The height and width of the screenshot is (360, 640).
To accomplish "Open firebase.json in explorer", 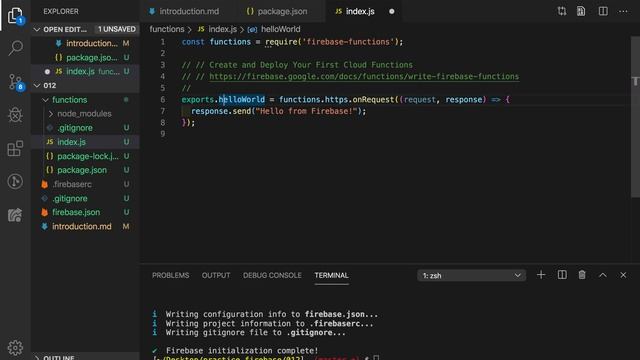I will pyautogui.click(x=86, y=212).
